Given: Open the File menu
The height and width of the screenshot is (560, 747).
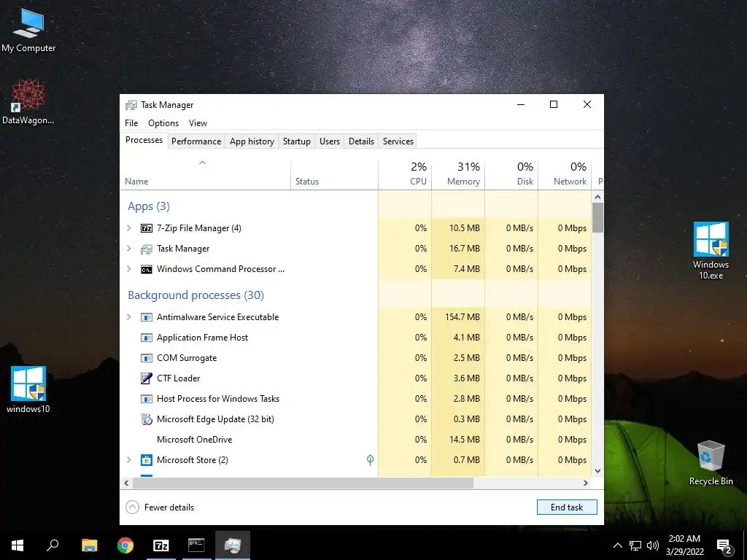Looking at the screenshot, I should coord(131,122).
